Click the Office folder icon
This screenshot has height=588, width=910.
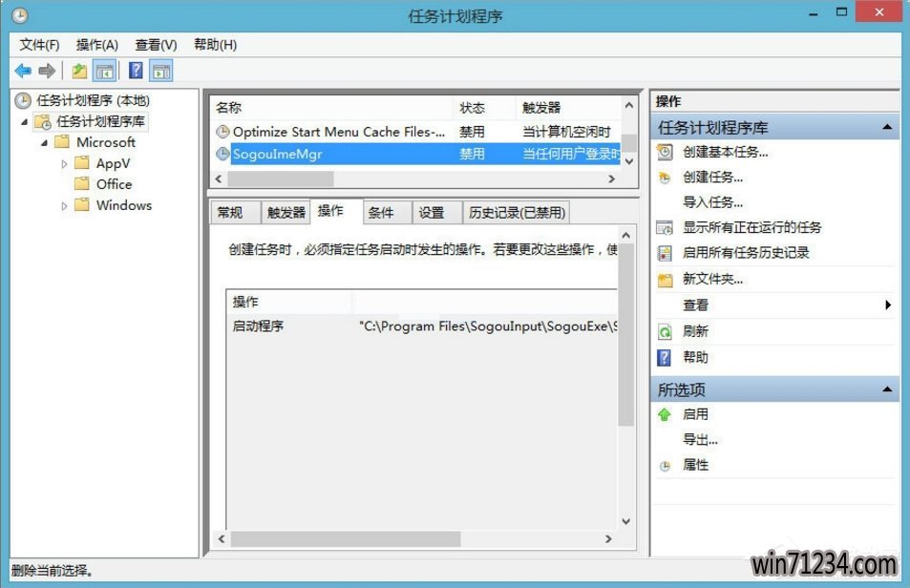[82, 184]
